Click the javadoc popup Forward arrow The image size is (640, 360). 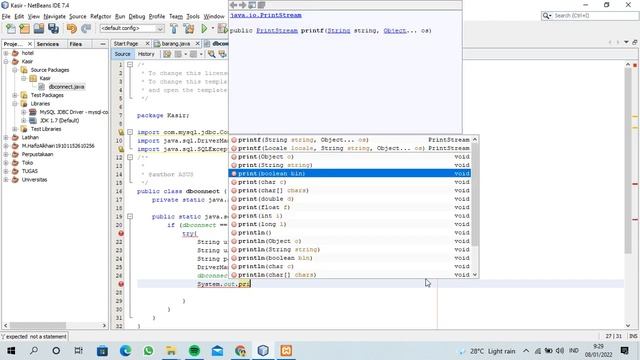point(242,5)
